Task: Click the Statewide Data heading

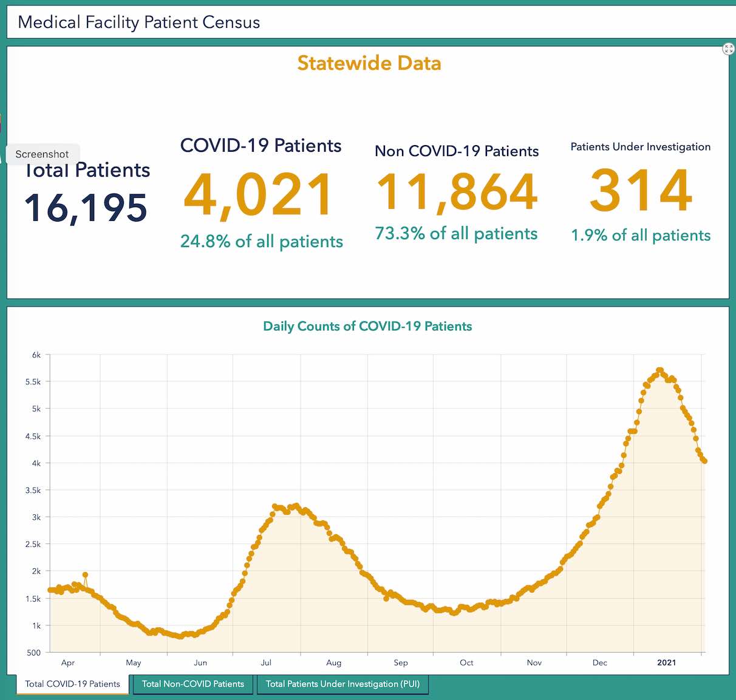Action: [369, 63]
